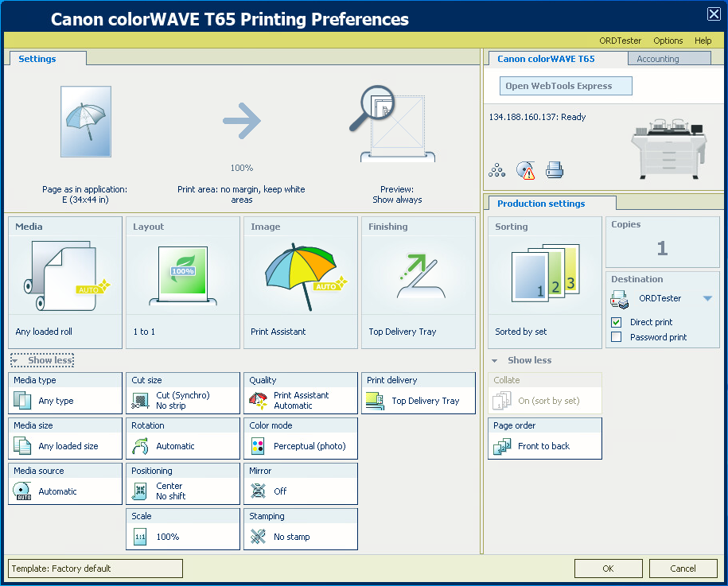Open the Sorting by set tile
Viewport: 728px width, 586px height.
544,282
